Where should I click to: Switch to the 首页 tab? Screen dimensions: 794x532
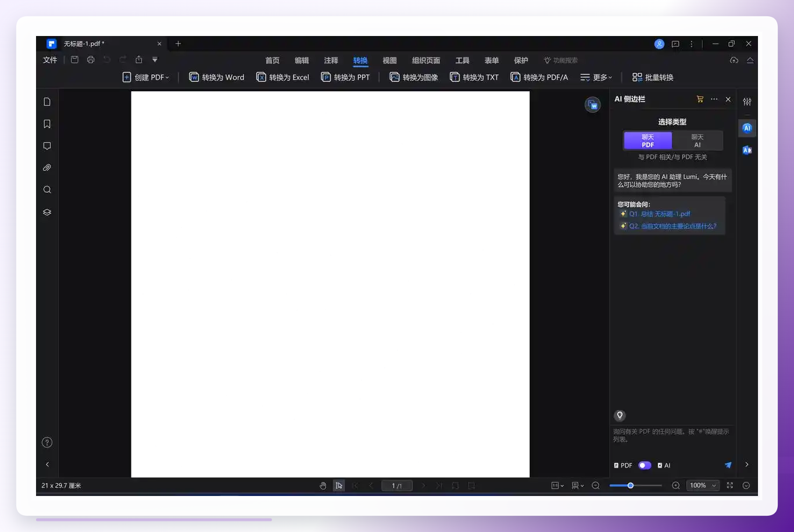273,60
